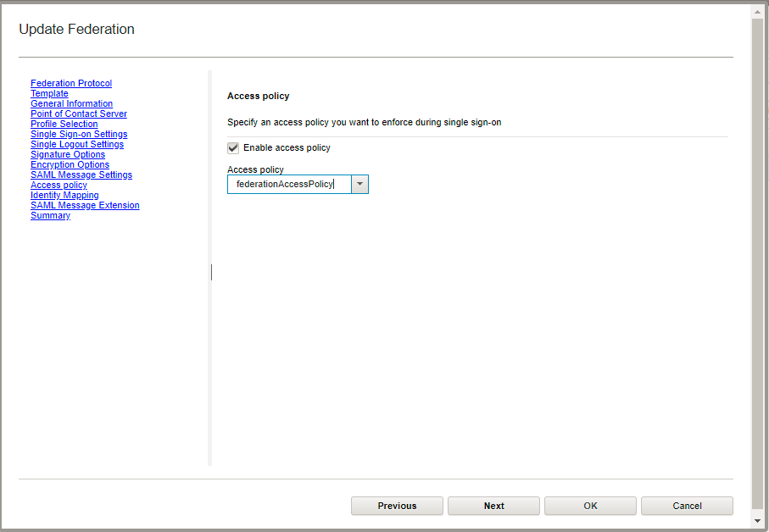Open SAML Message Settings
769x532 pixels.
(81, 175)
